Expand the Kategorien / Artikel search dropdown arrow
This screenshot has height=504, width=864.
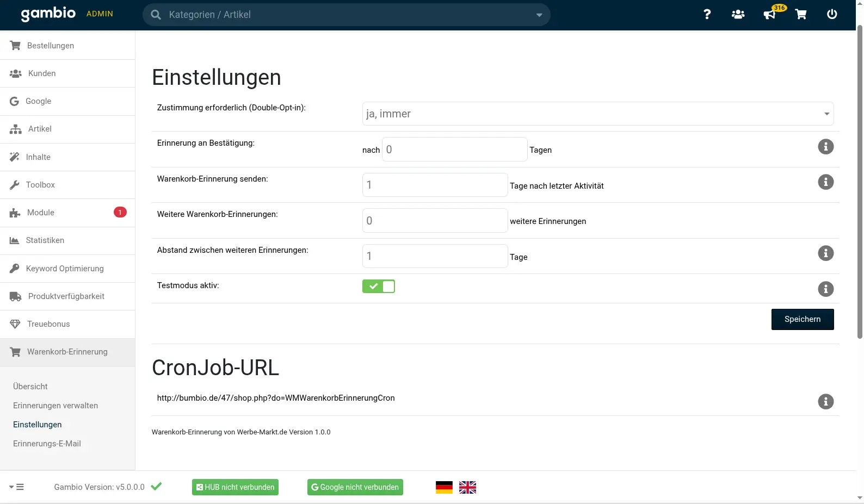(539, 15)
